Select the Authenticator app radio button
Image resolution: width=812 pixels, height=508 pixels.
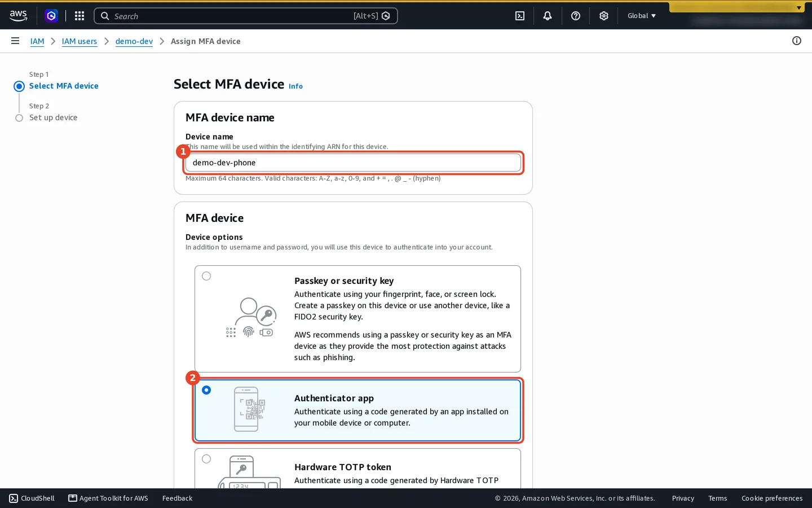206,390
